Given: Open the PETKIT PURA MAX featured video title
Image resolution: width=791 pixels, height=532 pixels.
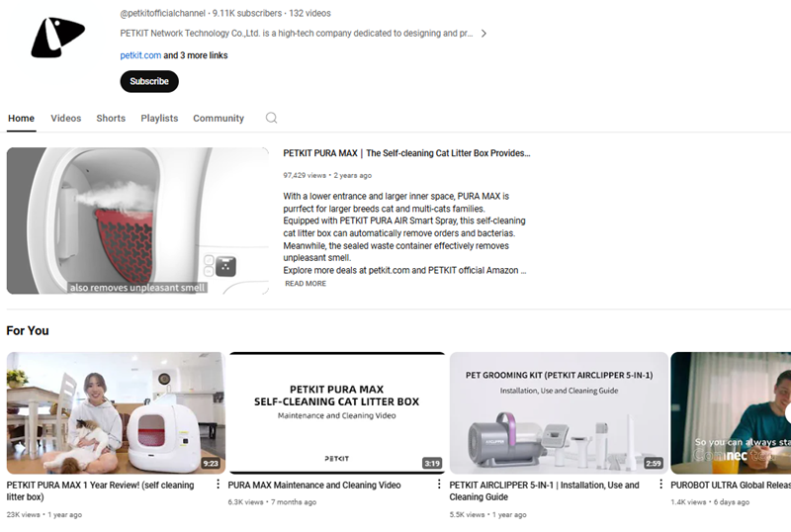Looking at the screenshot, I should (x=406, y=153).
